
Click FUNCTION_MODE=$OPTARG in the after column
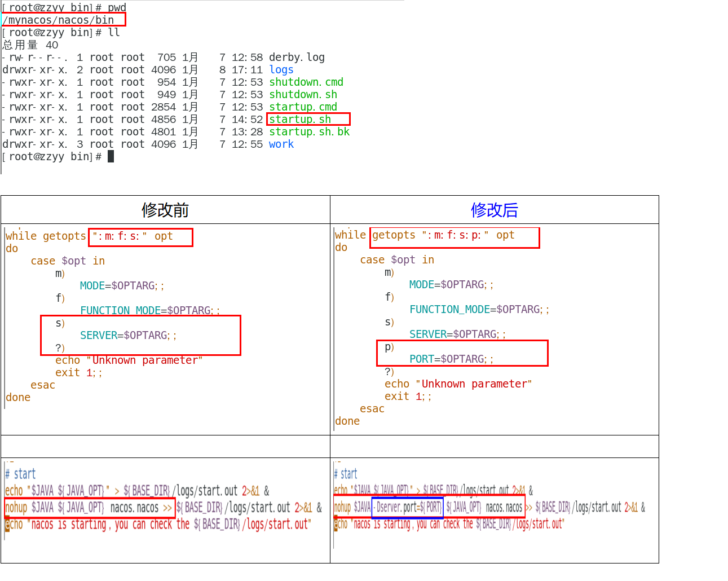[479, 310]
